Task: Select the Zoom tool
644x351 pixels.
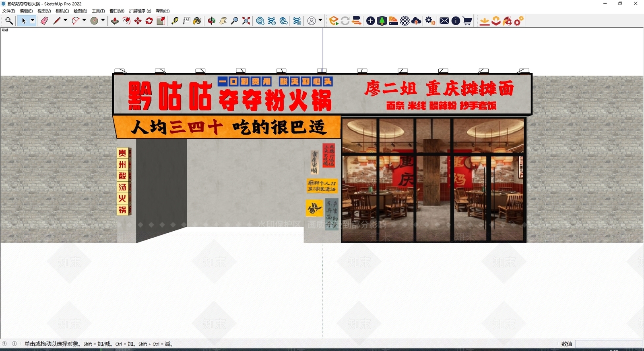Action: click(235, 21)
